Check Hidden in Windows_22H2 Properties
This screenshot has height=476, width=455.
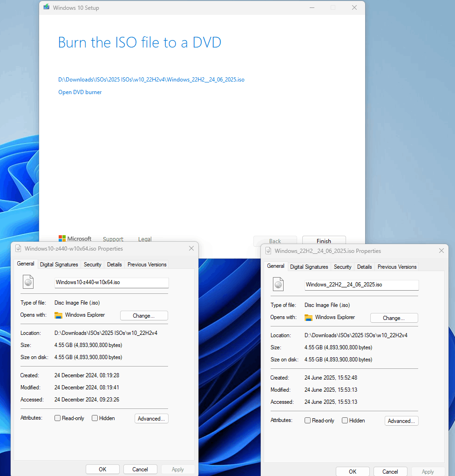(345, 421)
